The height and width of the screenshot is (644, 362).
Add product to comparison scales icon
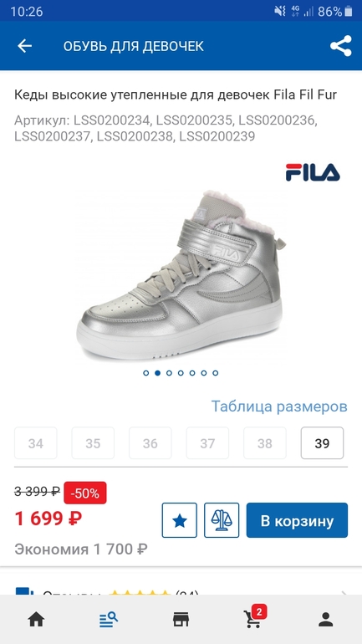coord(222,520)
